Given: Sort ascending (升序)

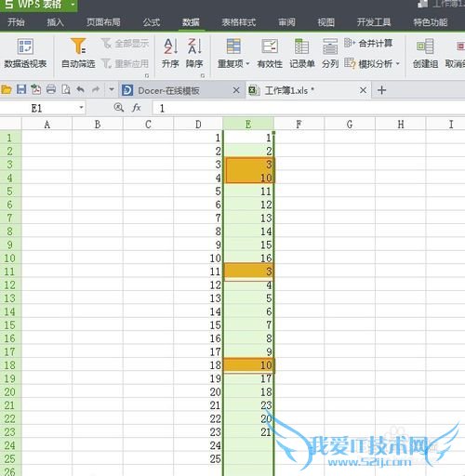Looking at the screenshot, I should pos(170,53).
